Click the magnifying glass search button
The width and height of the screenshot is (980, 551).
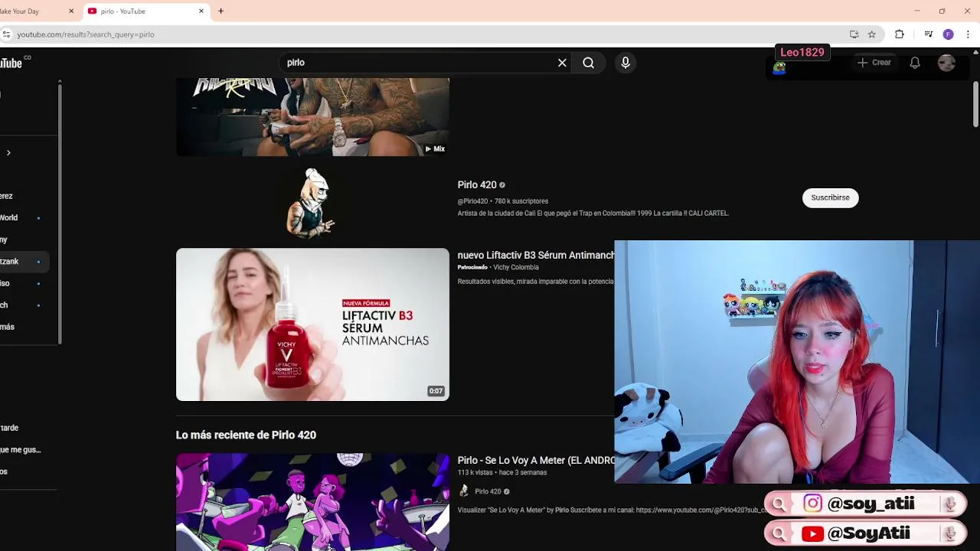pos(588,63)
